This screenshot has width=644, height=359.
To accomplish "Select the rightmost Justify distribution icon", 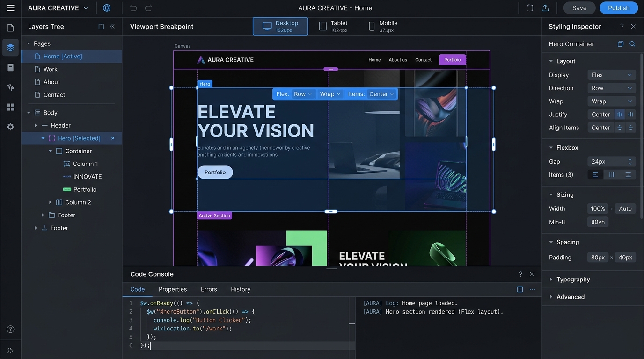I will point(630,115).
